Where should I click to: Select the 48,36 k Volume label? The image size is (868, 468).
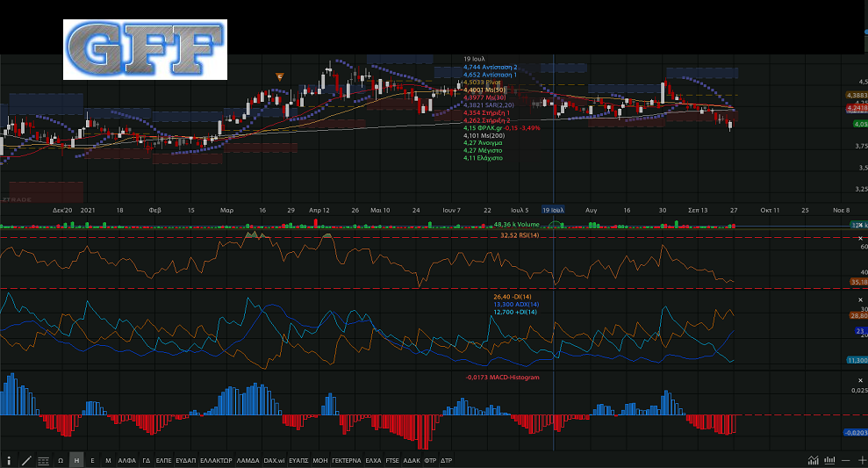tap(516, 224)
